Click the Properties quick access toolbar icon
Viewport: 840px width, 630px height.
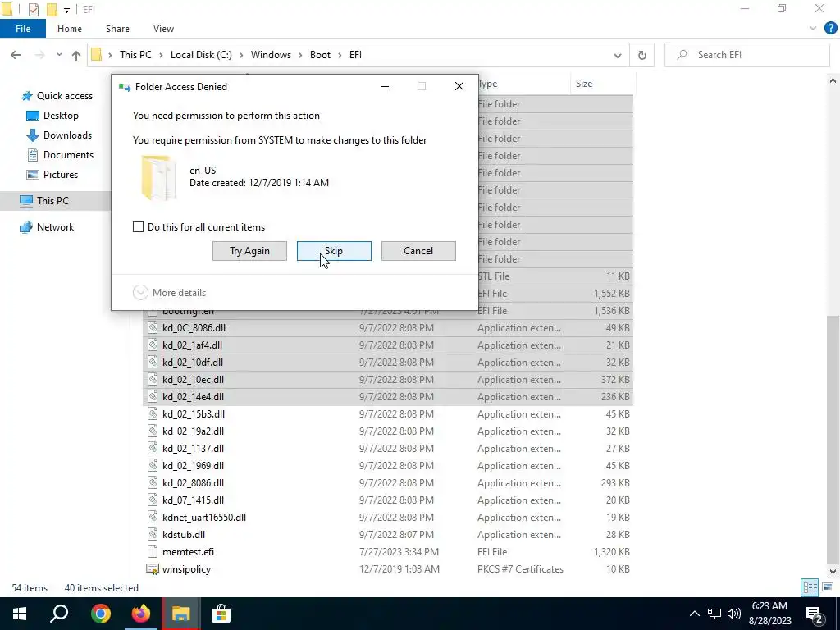33,9
